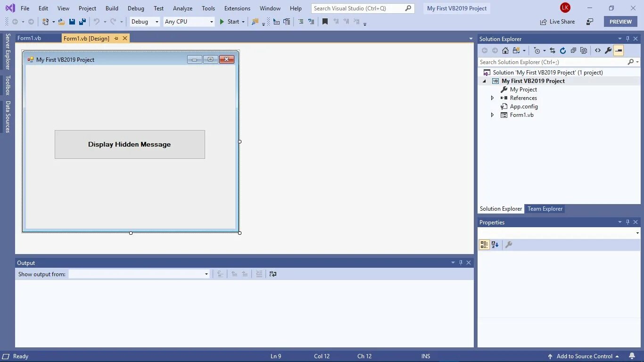
Task: Collapse the My First VB2019 Project node
Action: pyautogui.click(x=484, y=81)
